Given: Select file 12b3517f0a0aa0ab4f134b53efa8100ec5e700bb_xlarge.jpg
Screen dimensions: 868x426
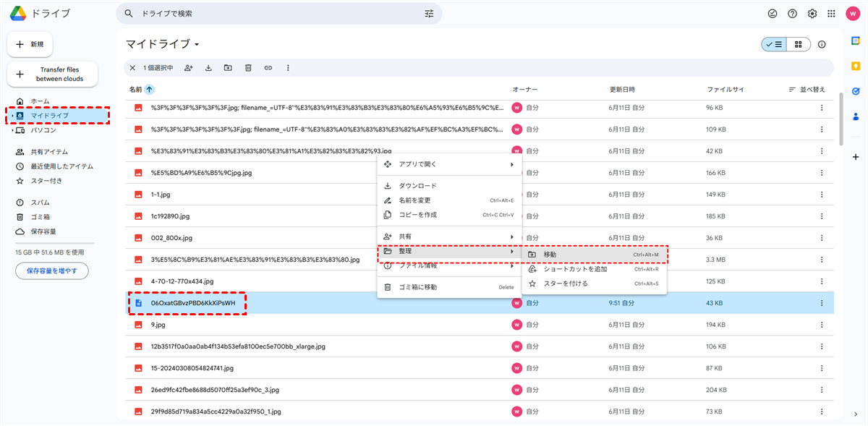Looking at the screenshot, I should (x=238, y=346).
